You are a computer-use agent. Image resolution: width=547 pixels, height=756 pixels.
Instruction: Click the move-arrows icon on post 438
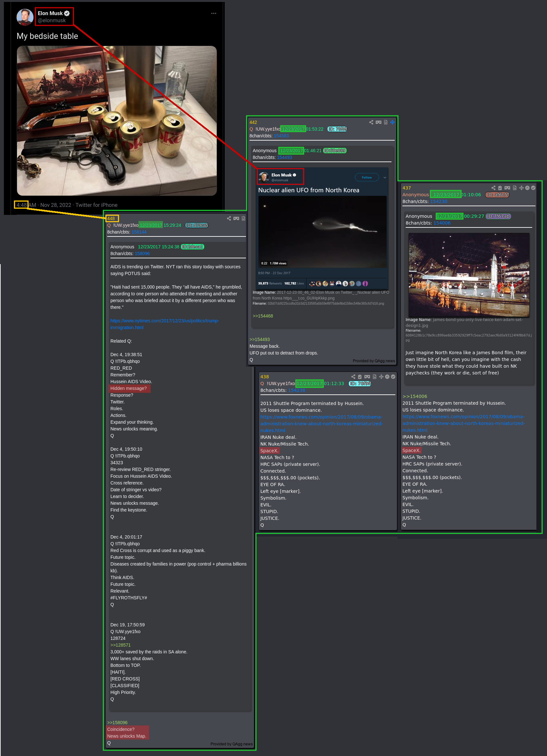tap(381, 377)
